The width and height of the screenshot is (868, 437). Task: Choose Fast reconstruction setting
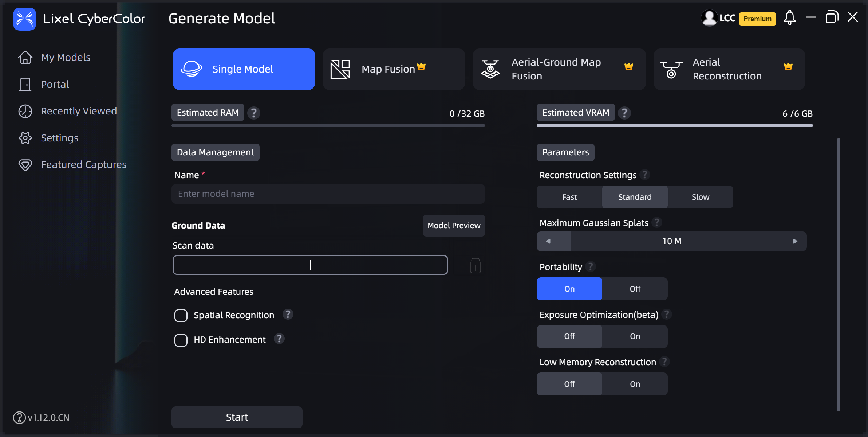click(569, 197)
